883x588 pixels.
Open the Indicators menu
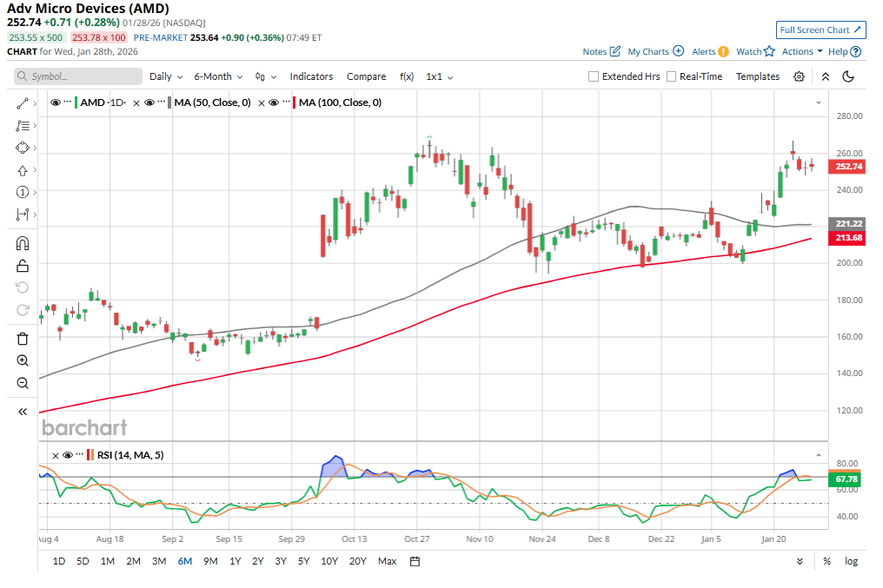311,76
